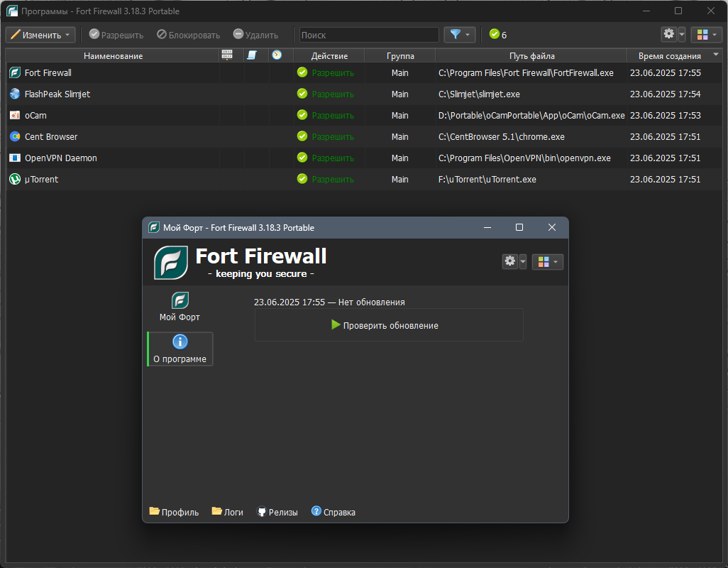
Task: Maximize the My Fort window
Action: (519, 227)
